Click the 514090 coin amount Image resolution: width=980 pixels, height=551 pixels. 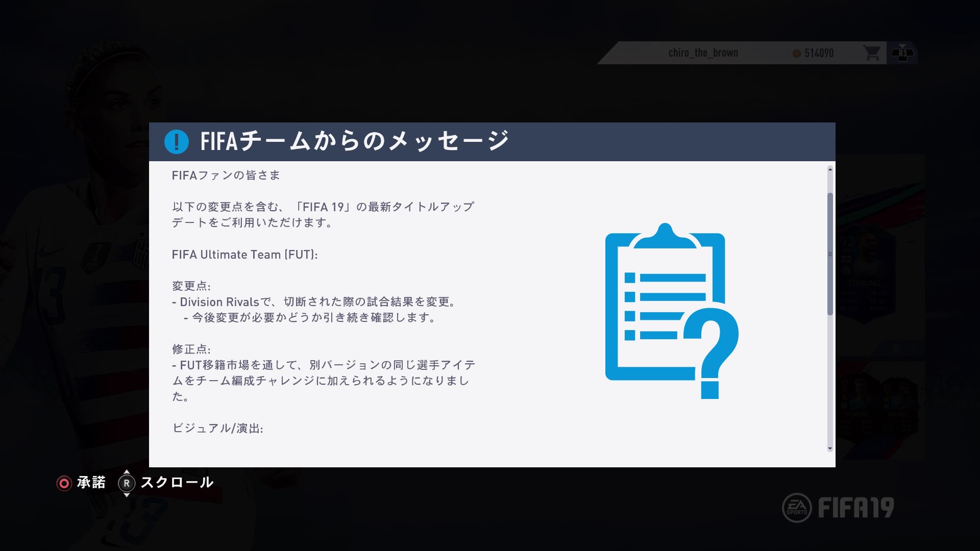819,53
